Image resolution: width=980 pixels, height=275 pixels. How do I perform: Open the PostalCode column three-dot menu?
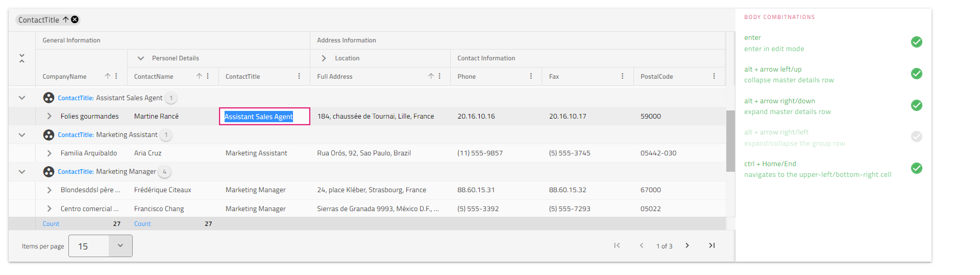[714, 76]
